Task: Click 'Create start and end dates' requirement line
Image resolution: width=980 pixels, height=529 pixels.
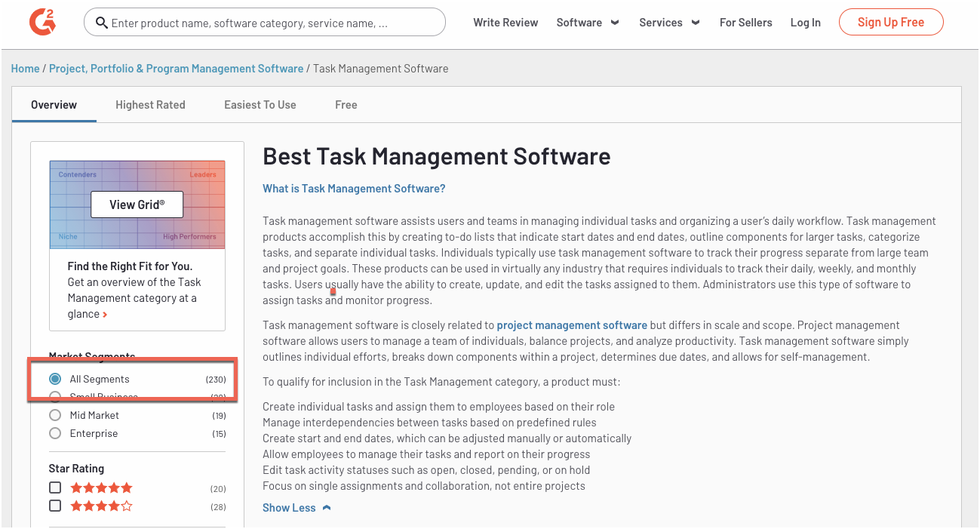Action: click(447, 438)
